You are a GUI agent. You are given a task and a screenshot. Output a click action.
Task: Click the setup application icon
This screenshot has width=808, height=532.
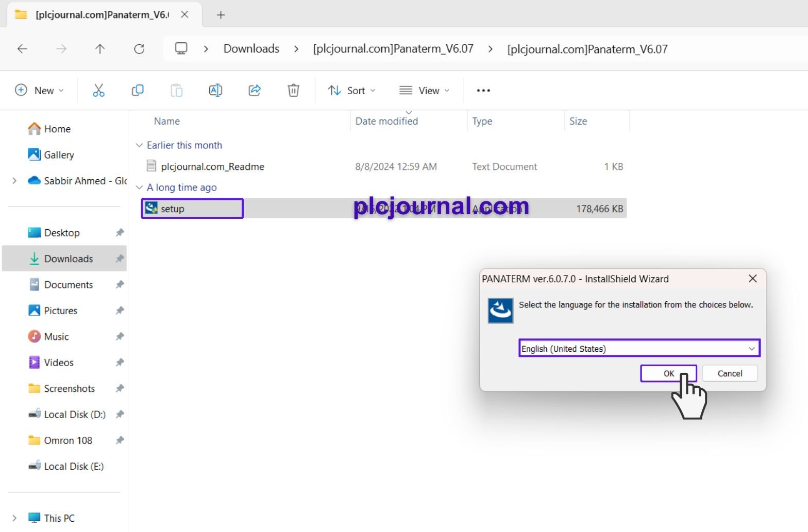click(151, 208)
